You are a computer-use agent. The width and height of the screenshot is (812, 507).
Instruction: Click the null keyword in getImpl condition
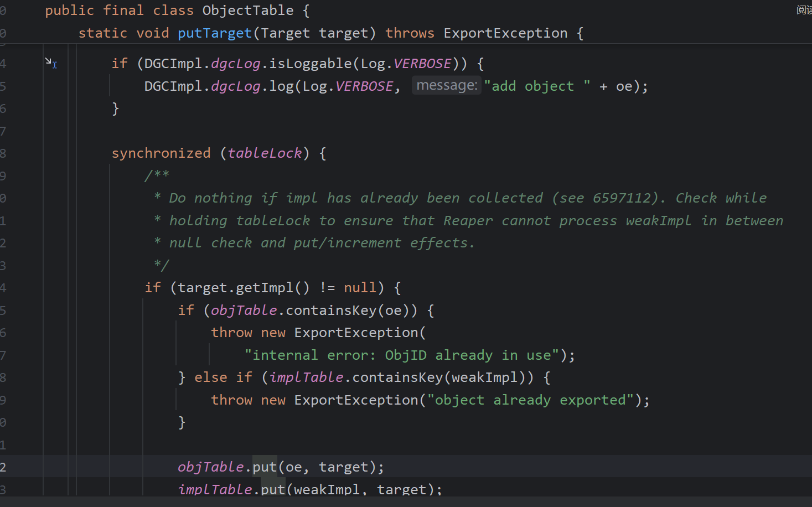pos(360,288)
